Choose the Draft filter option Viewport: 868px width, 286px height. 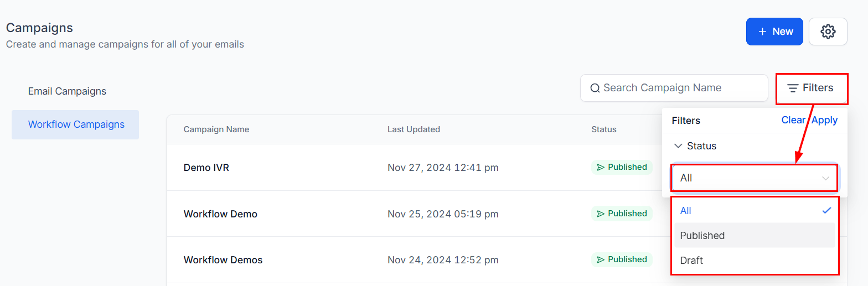pos(691,261)
